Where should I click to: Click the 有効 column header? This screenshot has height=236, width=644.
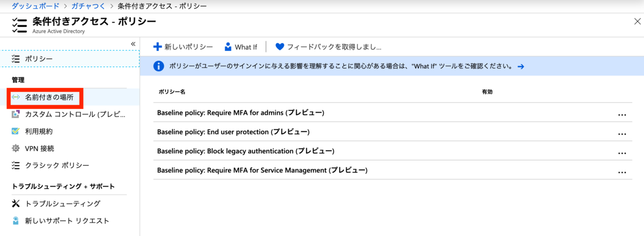pyautogui.click(x=487, y=92)
